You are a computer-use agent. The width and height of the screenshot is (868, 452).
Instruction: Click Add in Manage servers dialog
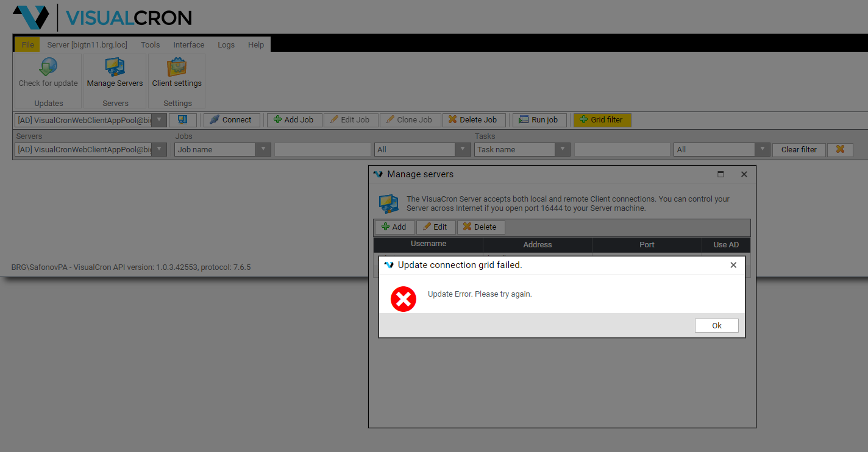point(394,227)
